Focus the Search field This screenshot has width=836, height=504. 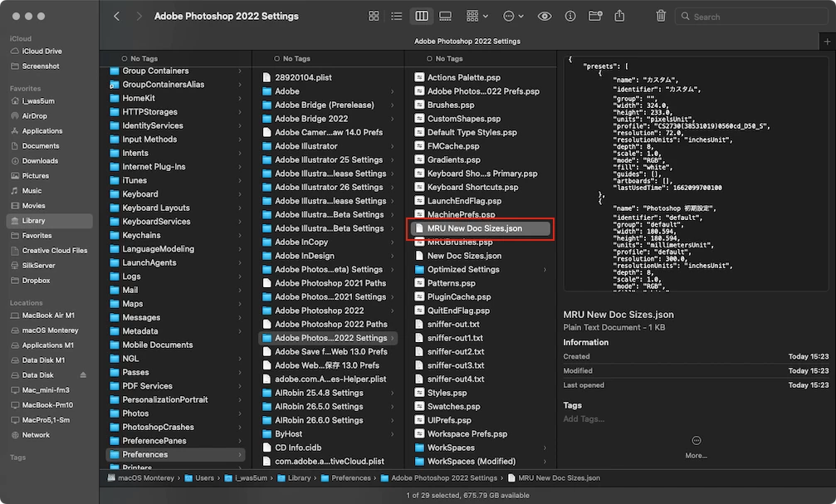(750, 17)
